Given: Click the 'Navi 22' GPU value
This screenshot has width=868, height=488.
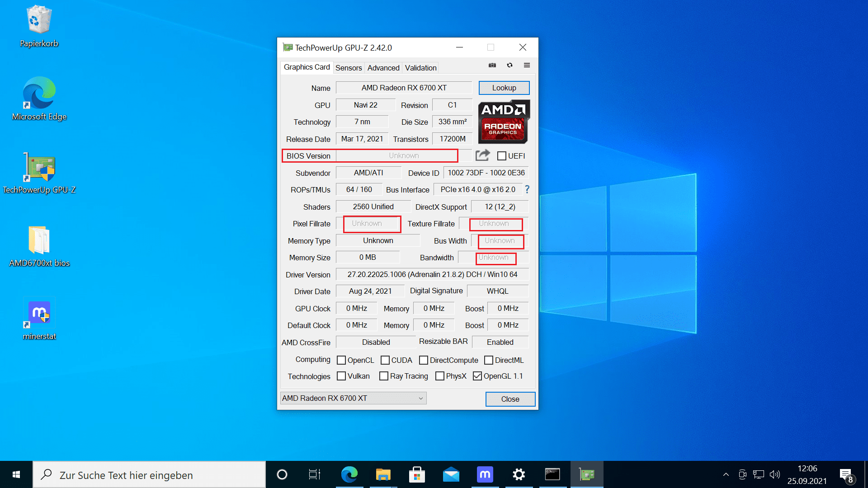Looking at the screenshot, I should 366,105.
